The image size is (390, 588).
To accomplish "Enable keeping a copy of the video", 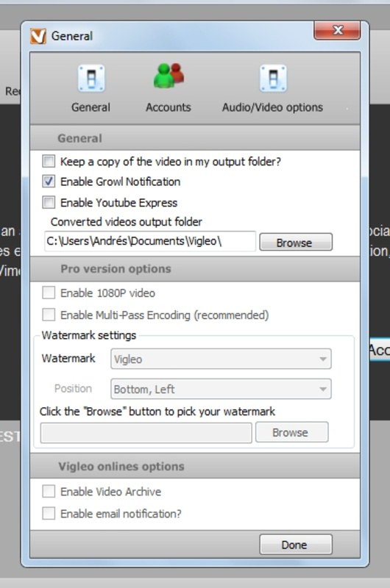I will (49, 161).
